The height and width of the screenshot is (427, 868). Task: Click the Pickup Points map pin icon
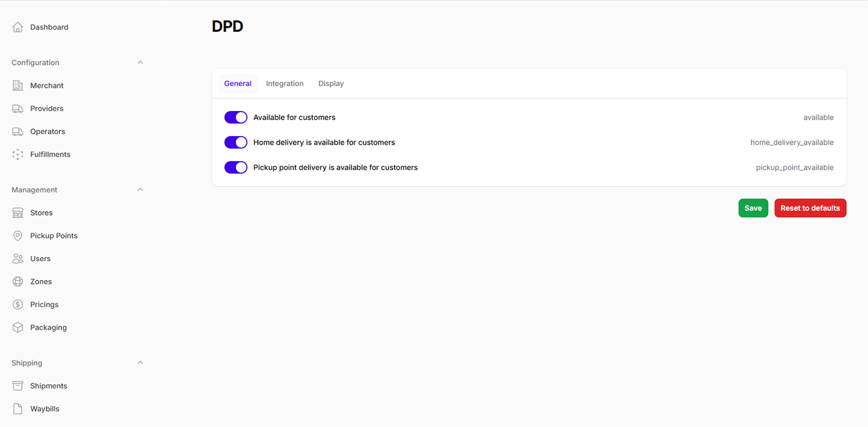point(18,236)
